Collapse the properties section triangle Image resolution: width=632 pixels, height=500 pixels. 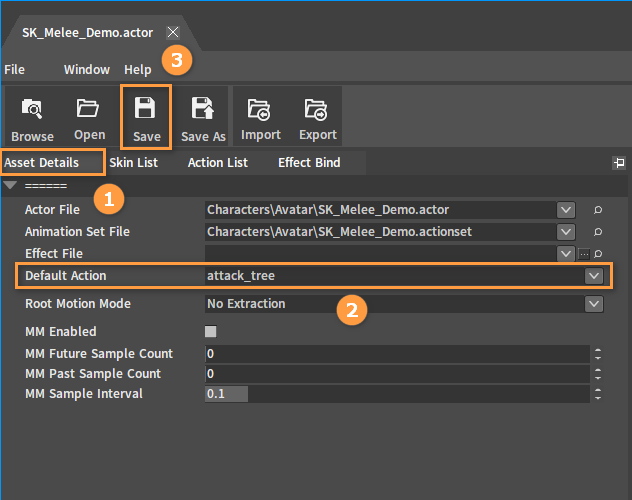pos(10,185)
